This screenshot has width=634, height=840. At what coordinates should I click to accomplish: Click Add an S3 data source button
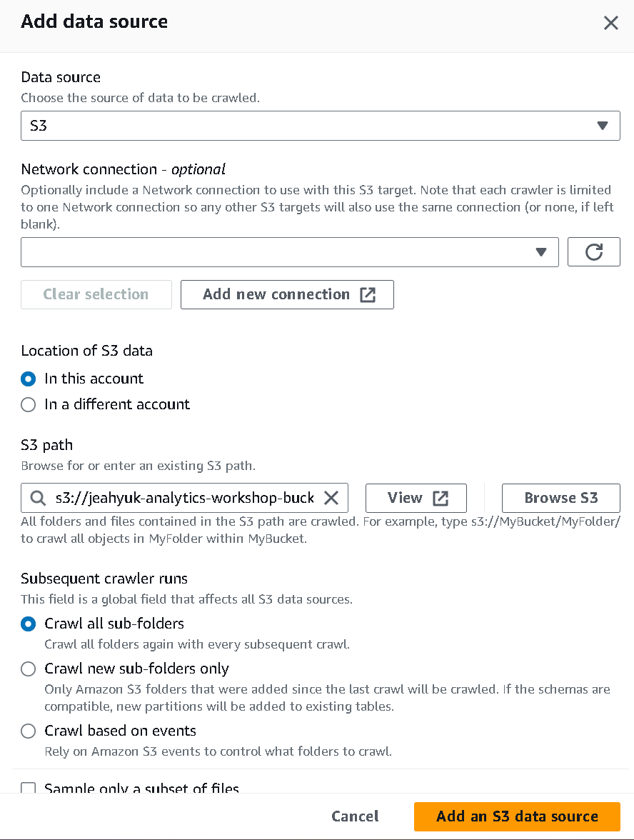(x=517, y=816)
